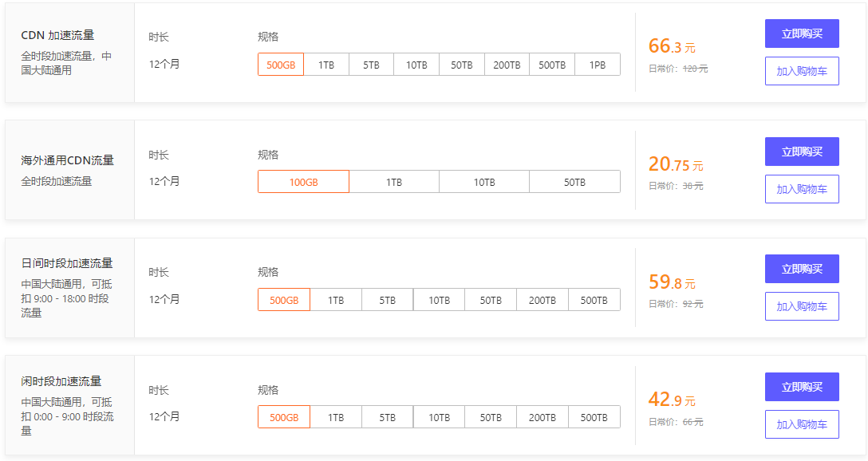Select 500GB spec for CDN 加速流量
Image resolution: width=868 pixels, height=461 pixels.
tap(281, 65)
